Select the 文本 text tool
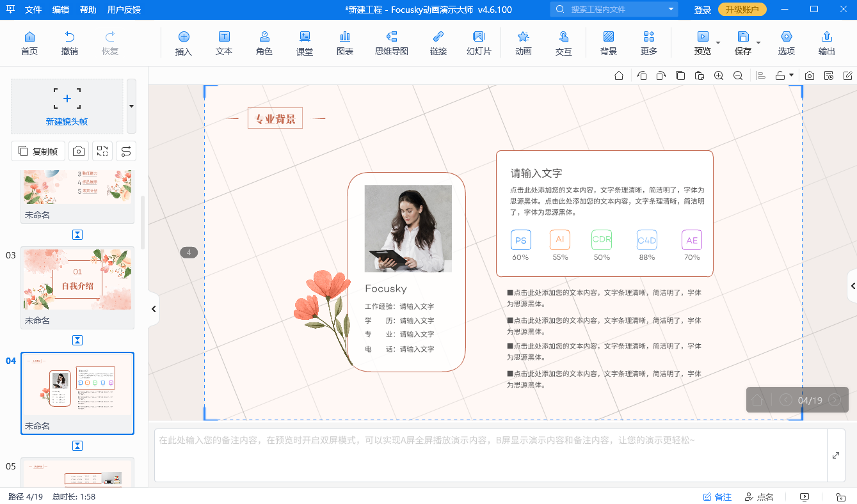Viewport: 857px width, 504px height. (224, 43)
